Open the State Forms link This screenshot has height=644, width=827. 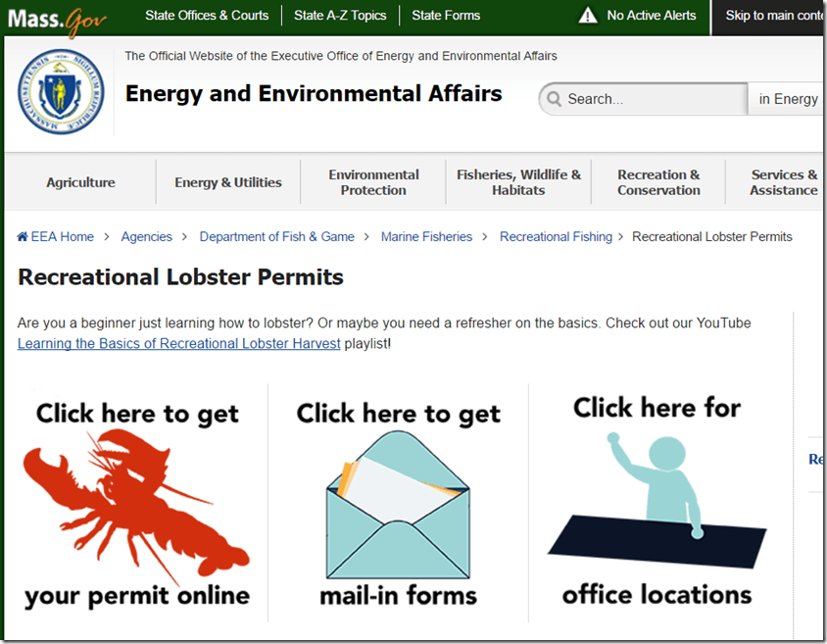coord(446,16)
